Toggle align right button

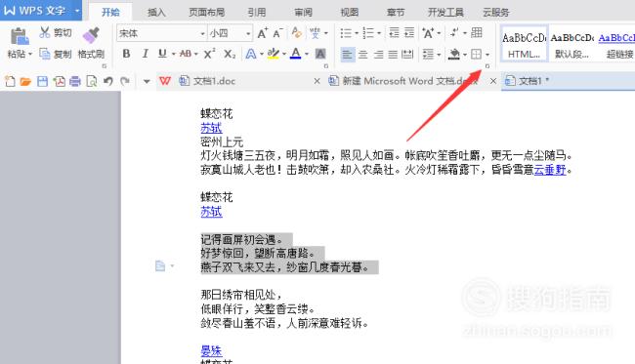point(378,54)
